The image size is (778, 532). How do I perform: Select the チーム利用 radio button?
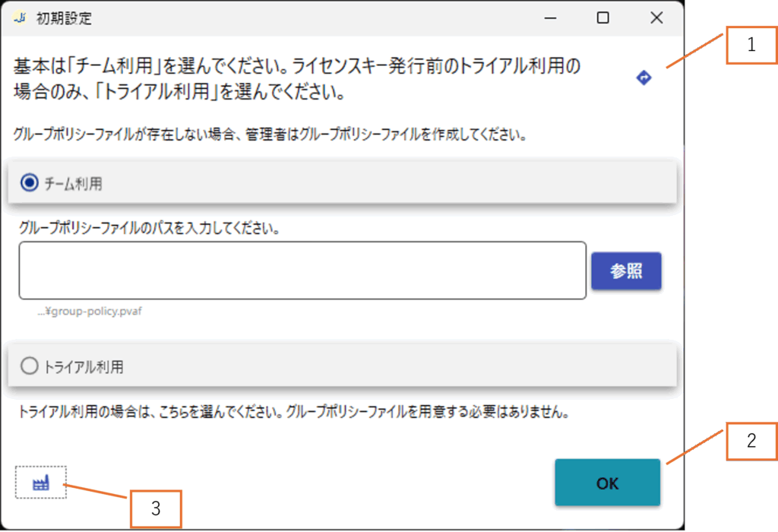[30, 183]
